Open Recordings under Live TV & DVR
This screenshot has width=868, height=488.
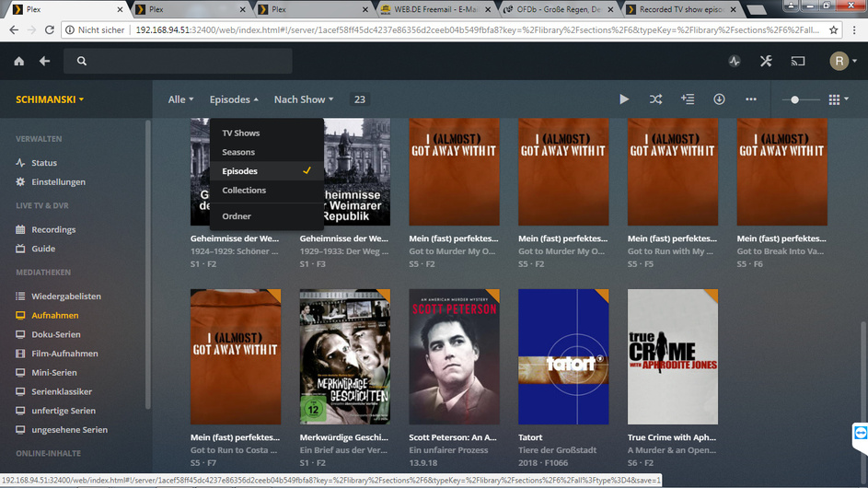tap(53, 229)
